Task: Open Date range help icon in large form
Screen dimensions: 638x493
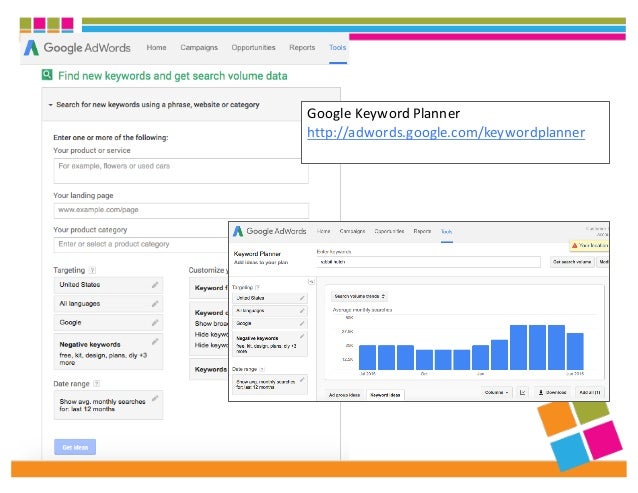Action: pos(96,383)
